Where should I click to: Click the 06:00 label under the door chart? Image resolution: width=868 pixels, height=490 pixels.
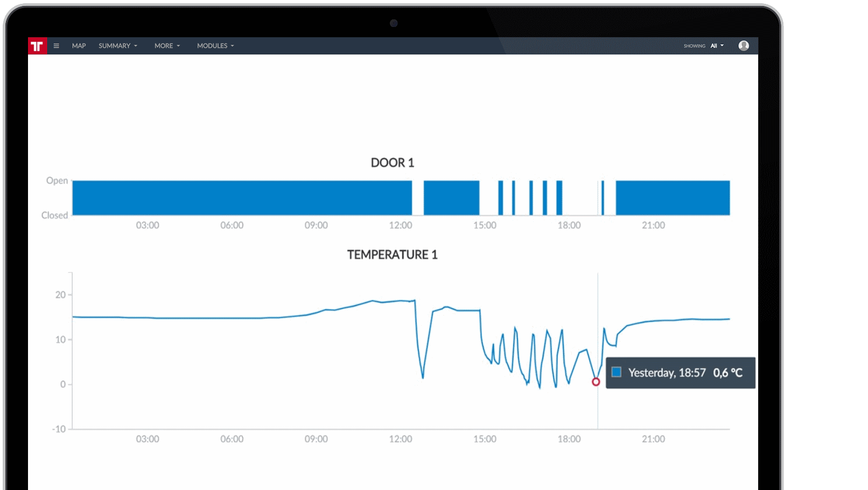pos(232,225)
